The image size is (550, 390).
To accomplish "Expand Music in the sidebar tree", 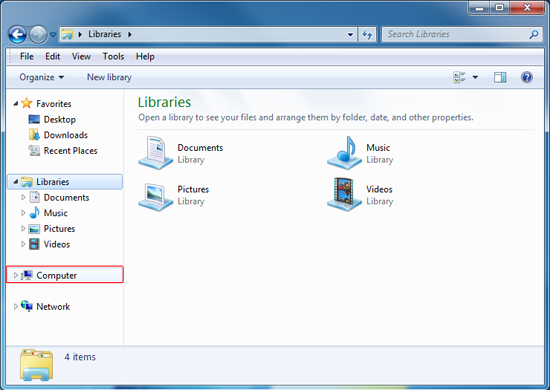I will 23,213.
